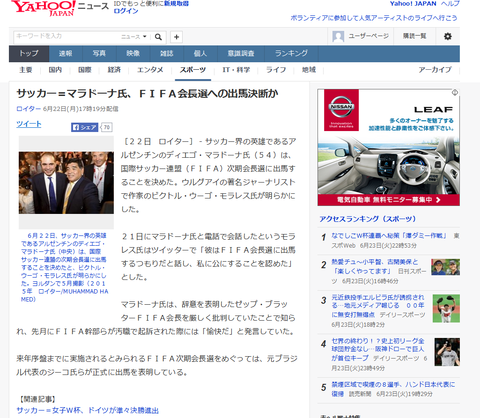The width and height of the screenshot is (480, 418).
Task: Click the ad info icon on Nissan ad
Action: pos(455,93)
